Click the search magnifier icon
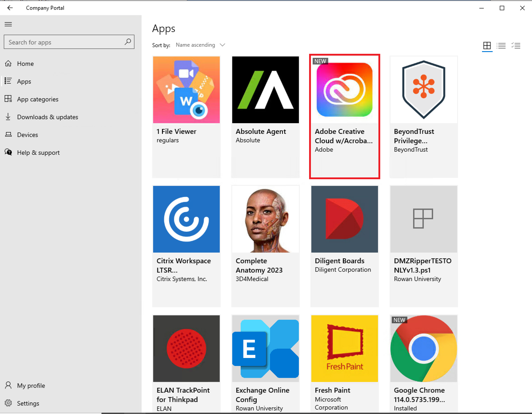The width and height of the screenshot is (532, 414). tap(128, 42)
